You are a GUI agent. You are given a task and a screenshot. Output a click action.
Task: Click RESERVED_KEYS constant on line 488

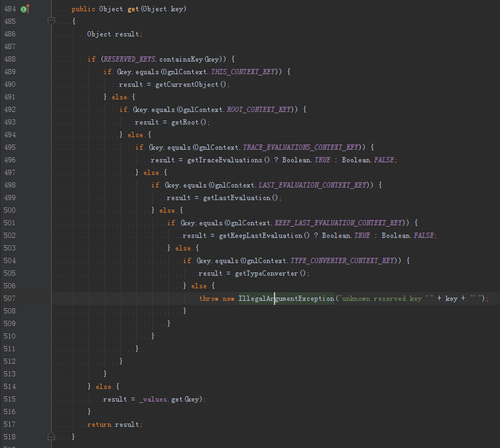[x=129, y=59]
